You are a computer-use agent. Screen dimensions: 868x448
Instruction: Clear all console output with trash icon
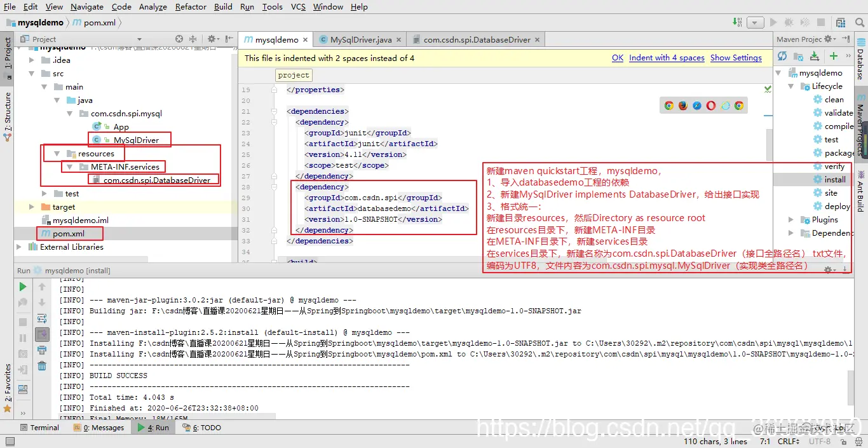click(x=42, y=365)
